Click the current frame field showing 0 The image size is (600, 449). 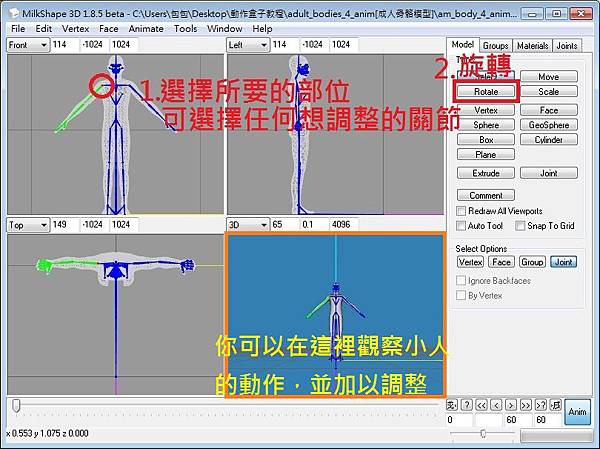pos(458,420)
